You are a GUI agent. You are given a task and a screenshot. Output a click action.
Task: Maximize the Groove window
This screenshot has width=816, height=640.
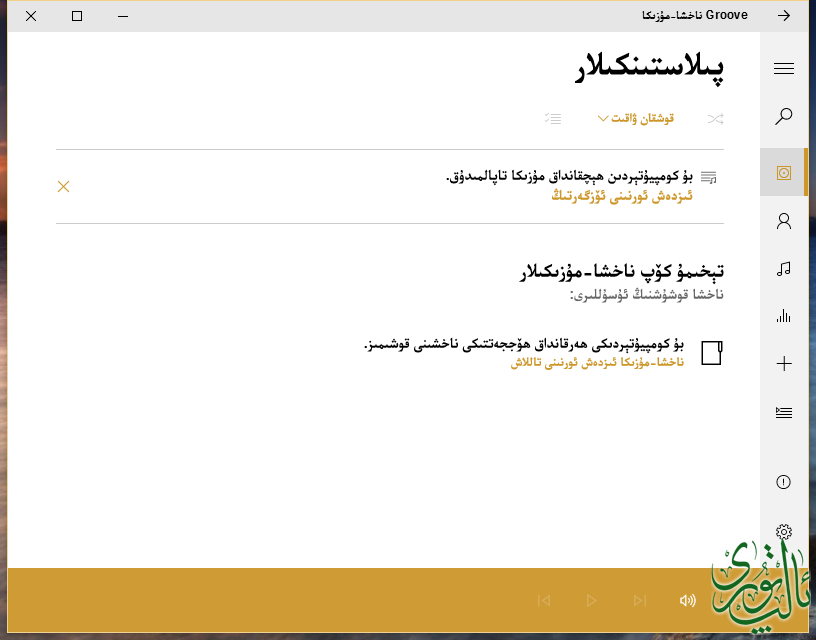tap(77, 16)
